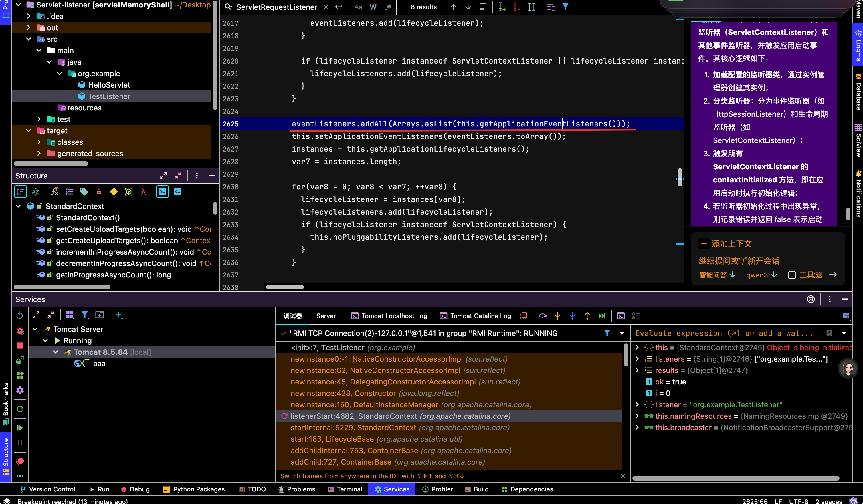This screenshot has height=504, width=863.
Task: Click the Add Service plus icon
Action: [119, 315]
